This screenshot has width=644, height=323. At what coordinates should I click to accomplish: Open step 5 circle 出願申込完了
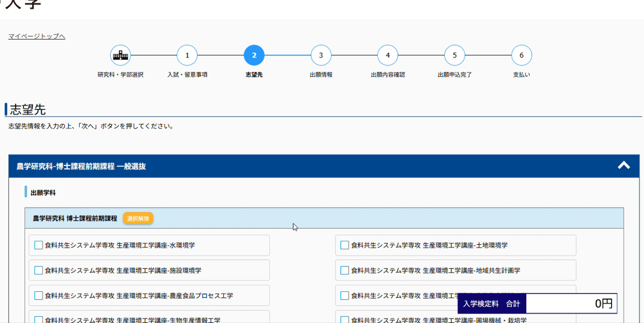(x=455, y=55)
